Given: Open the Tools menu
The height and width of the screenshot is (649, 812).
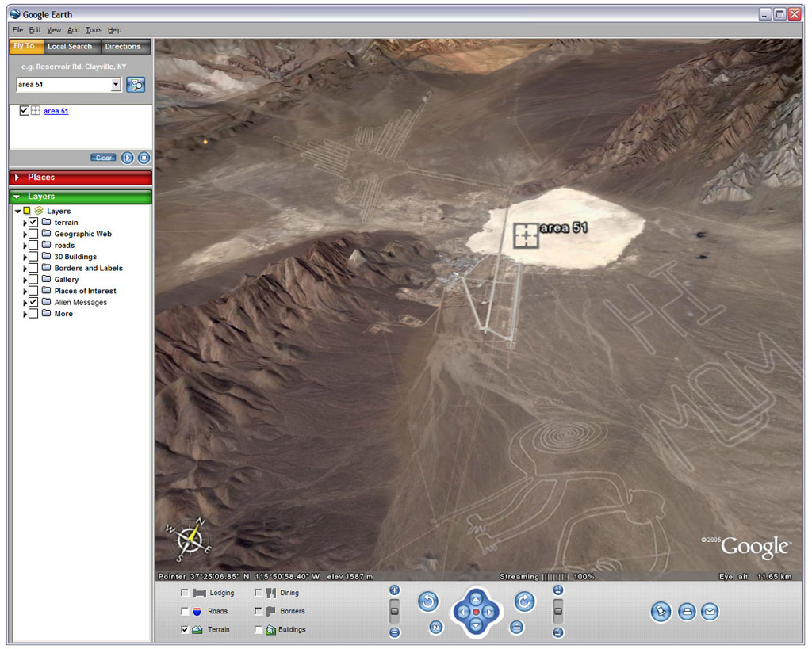Looking at the screenshot, I should click(x=94, y=30).
